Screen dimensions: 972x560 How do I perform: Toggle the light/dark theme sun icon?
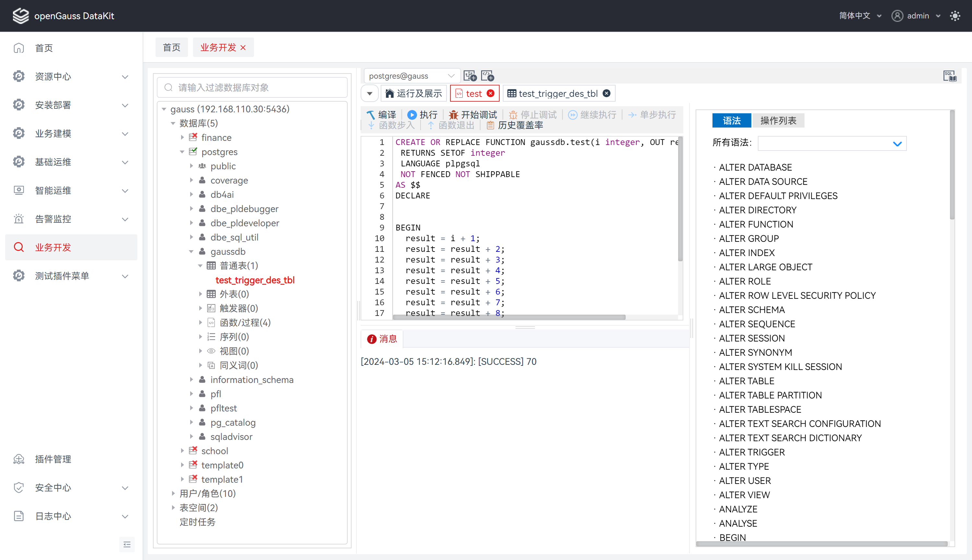pyautogui.click(x=955, y=16)
